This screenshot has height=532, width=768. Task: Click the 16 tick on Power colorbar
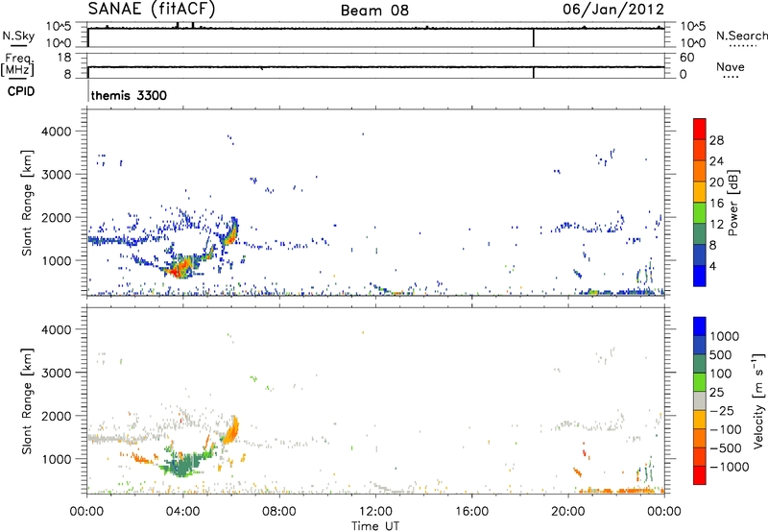(716, 203)
